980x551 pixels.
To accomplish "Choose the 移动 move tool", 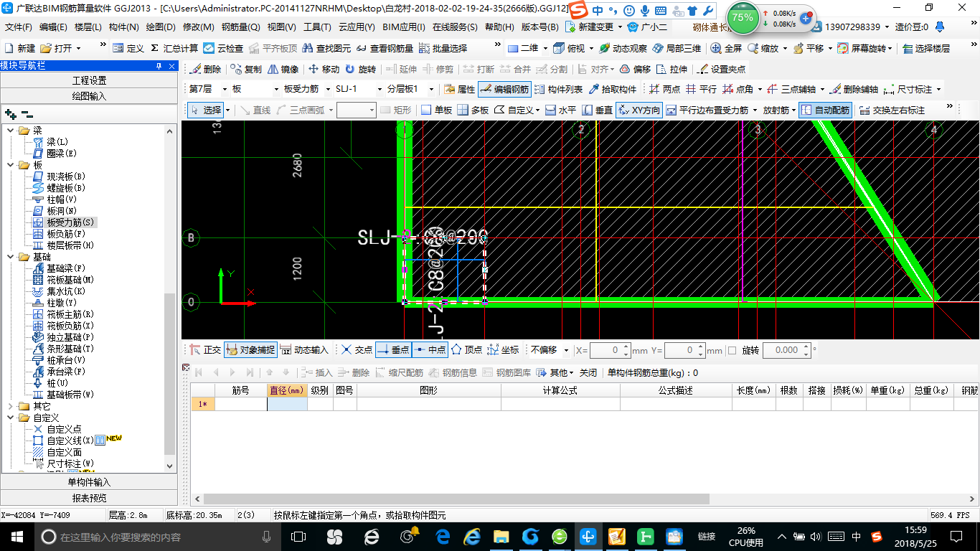I will [324, 70].
